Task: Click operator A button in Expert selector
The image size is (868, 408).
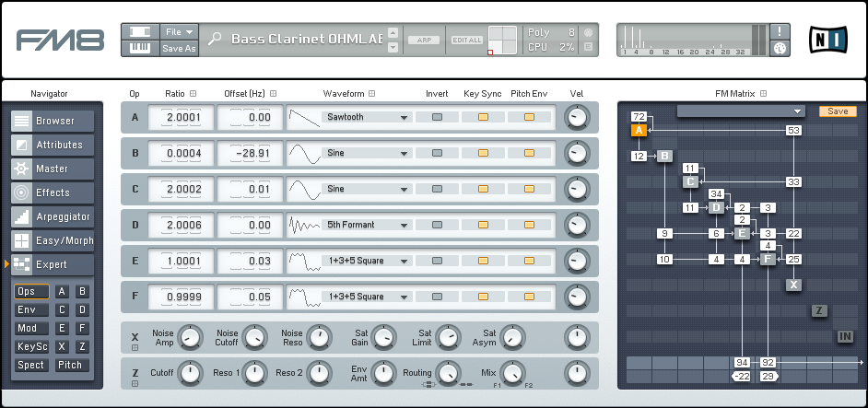Action: coord(62,292)
